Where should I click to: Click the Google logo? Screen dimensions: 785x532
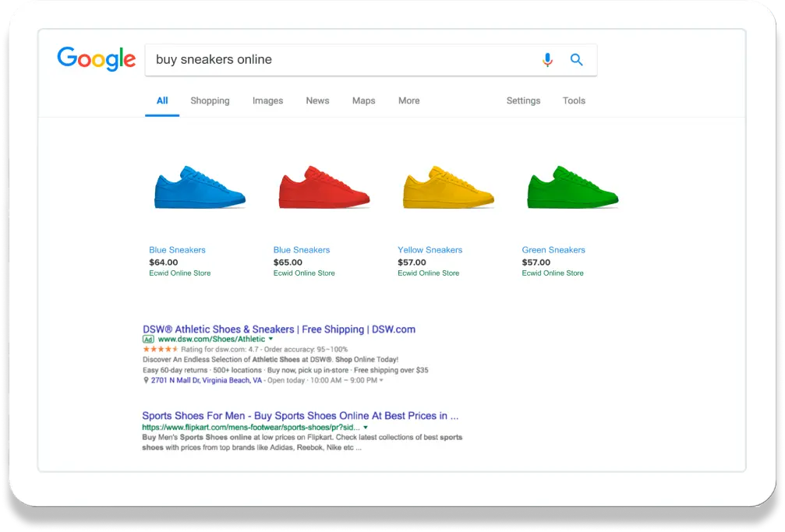tap(96, 59)
